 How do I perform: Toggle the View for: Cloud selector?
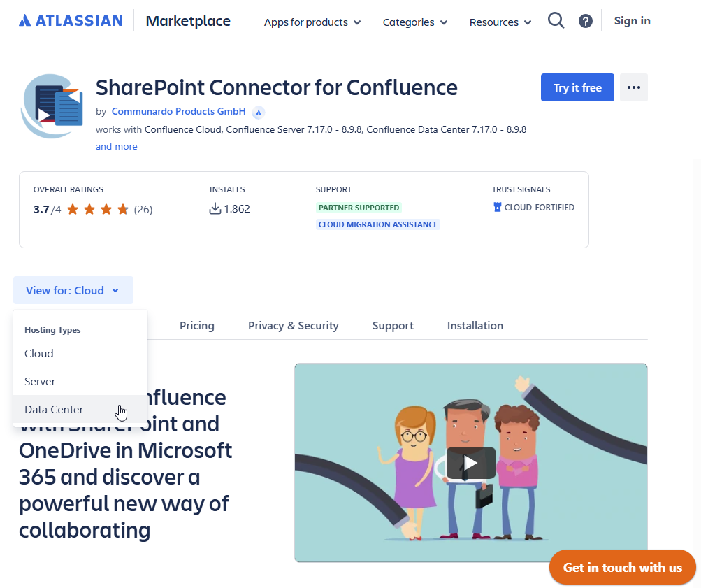click(73, 290)
